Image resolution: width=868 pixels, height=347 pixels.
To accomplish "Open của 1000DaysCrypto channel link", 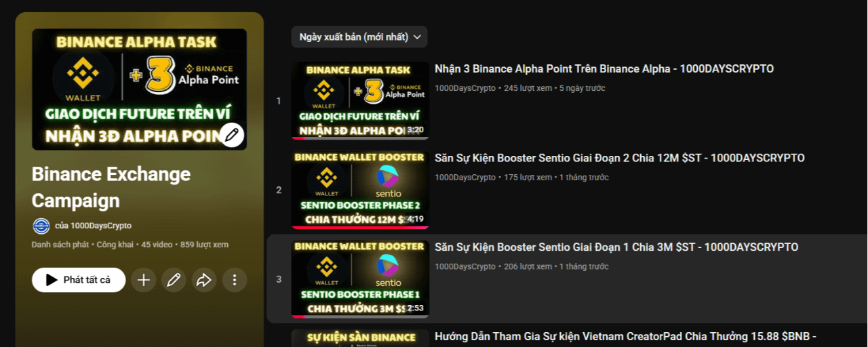I will coord(94,226).
